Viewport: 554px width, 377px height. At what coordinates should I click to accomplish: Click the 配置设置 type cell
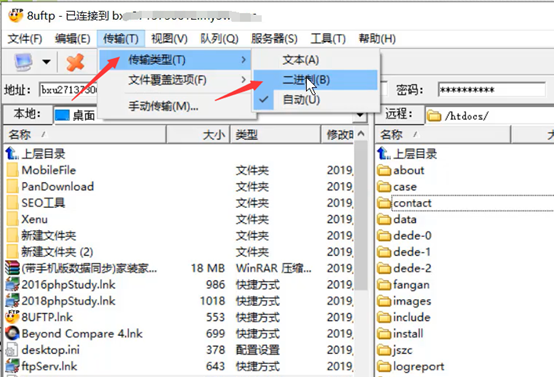tap(258, 350)
